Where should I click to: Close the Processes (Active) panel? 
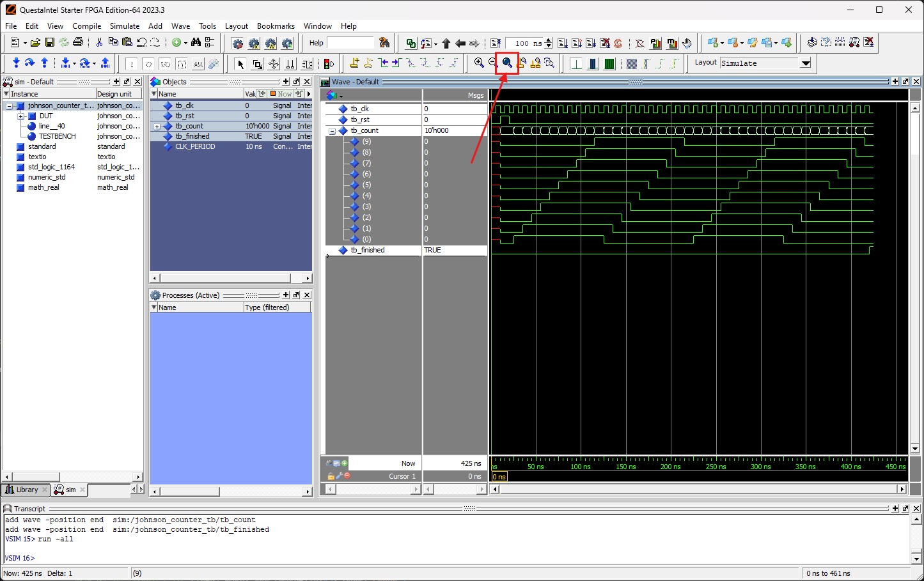coord(307,295)
